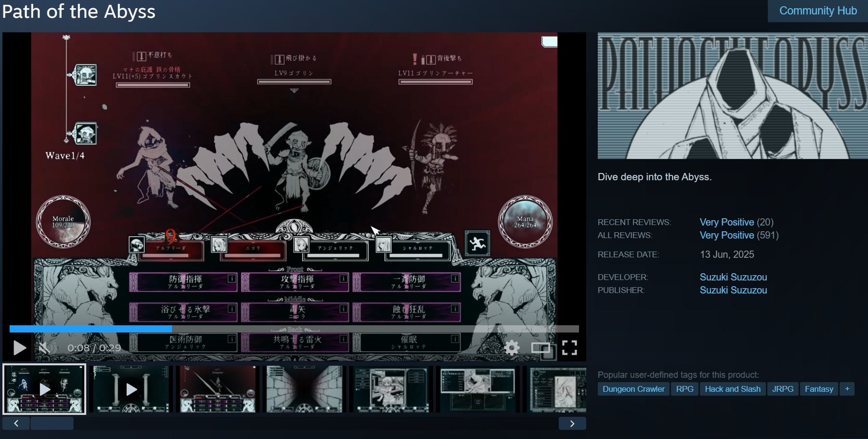View the fifth screenshot thumbnail

pos(391,389)
